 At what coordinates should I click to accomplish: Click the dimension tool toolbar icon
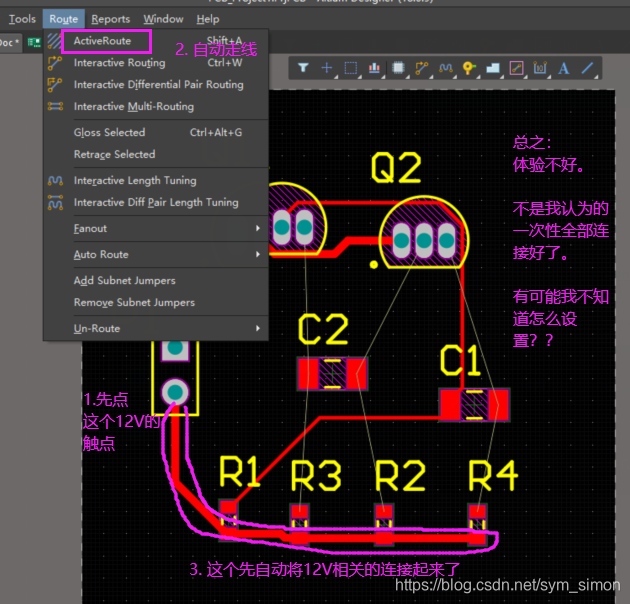(x=540, y=68)
